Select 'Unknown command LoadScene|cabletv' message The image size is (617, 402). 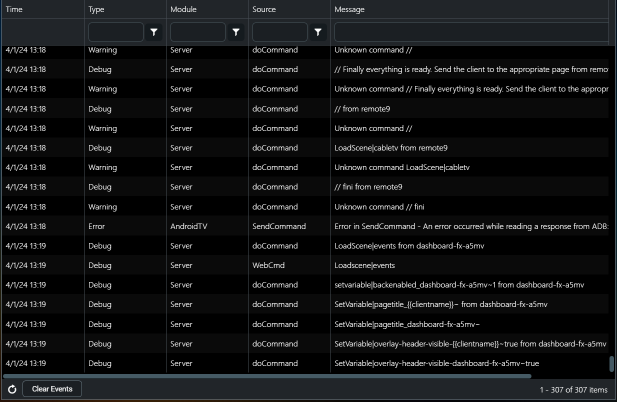click(x=402, y=167)
